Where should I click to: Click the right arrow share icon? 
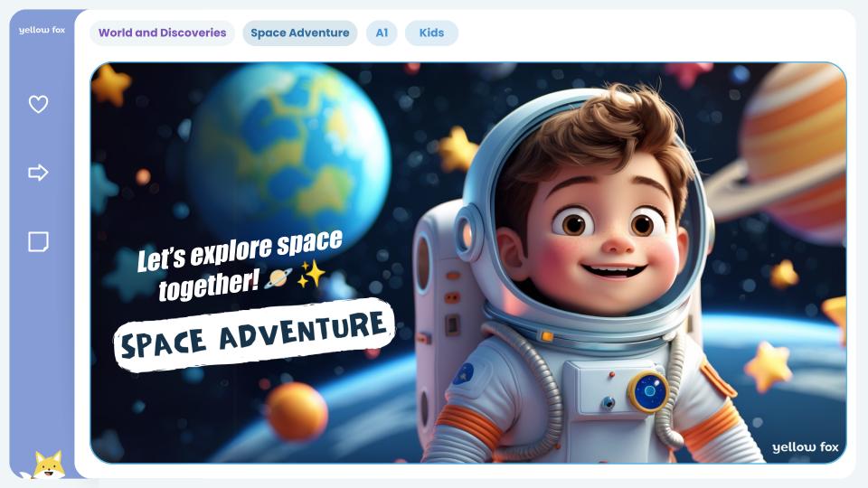(38, 173)
